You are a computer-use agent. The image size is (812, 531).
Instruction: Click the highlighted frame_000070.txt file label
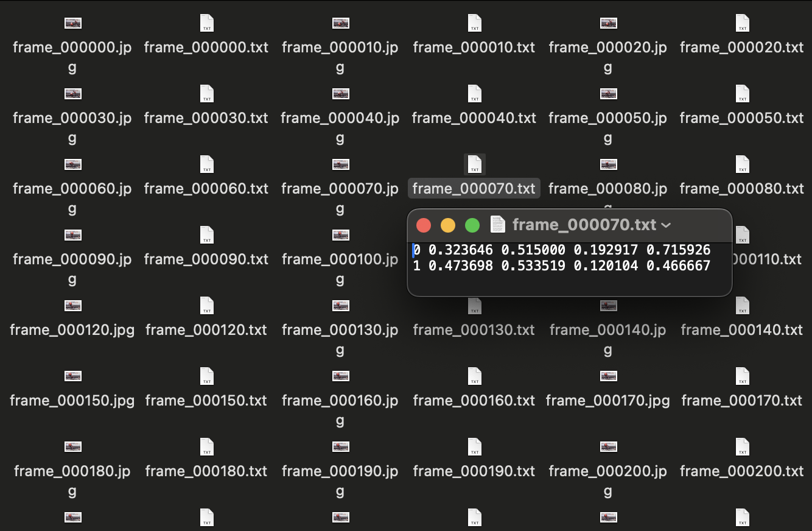point(474,189)
